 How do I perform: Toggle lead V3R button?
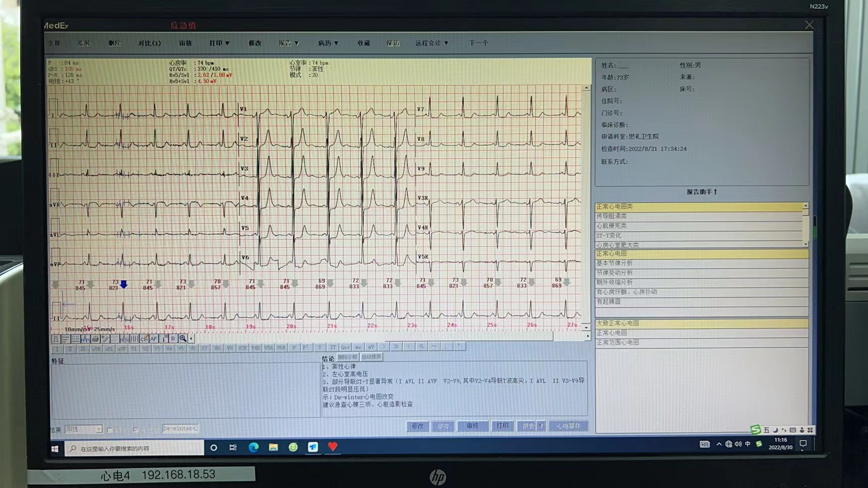[x=242, y=348]
